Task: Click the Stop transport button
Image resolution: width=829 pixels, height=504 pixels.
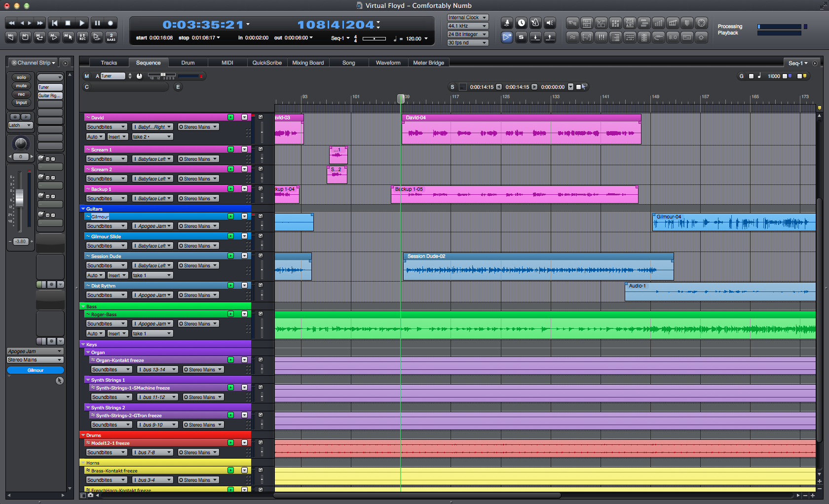Action: tap(68, 23)
